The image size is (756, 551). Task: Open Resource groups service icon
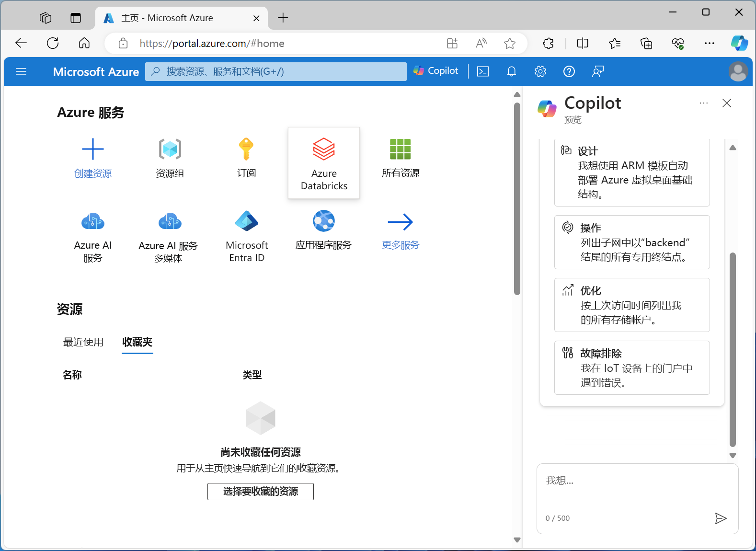pos(170,149)
